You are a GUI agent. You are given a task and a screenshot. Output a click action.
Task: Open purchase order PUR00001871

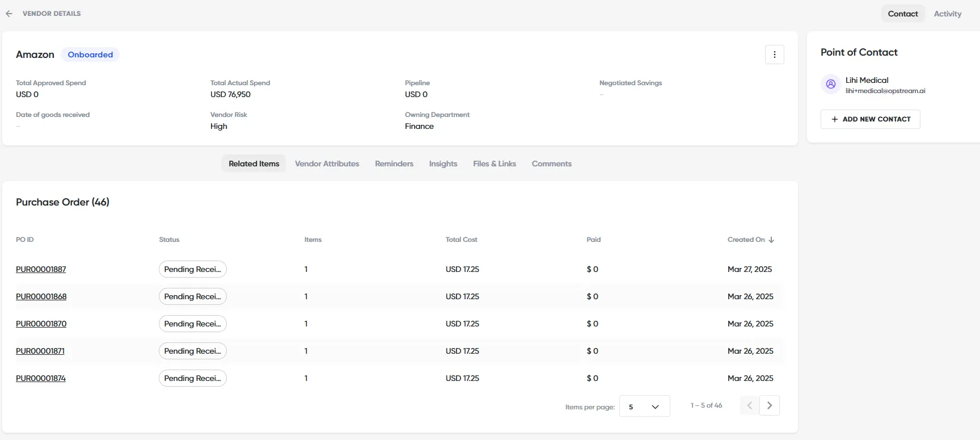click(40, 351)
